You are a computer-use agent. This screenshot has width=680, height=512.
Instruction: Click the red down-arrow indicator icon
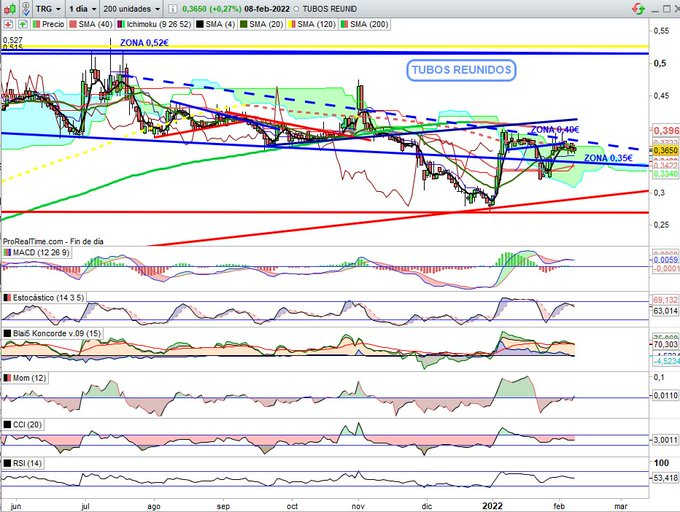click(x=8, y=24)
